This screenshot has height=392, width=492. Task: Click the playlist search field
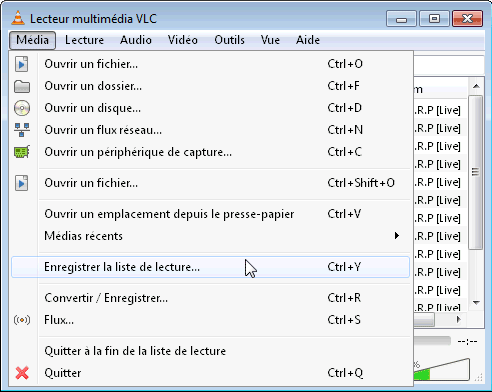pos(449,64)
